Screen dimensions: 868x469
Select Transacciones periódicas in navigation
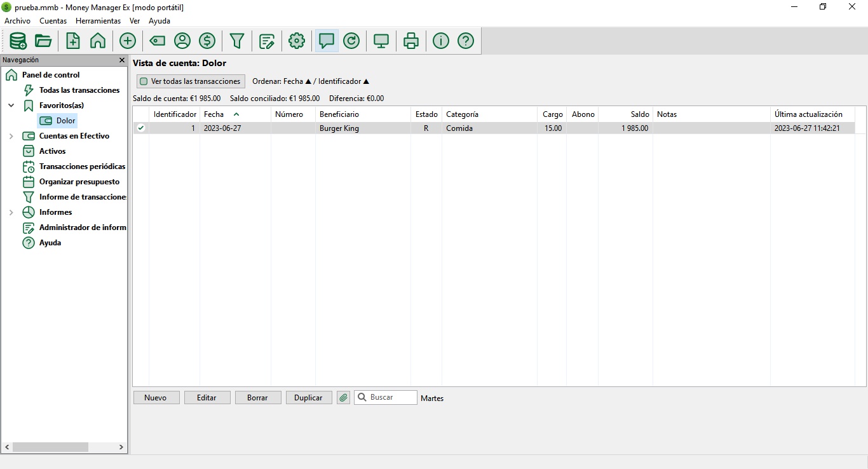(82, 167)
